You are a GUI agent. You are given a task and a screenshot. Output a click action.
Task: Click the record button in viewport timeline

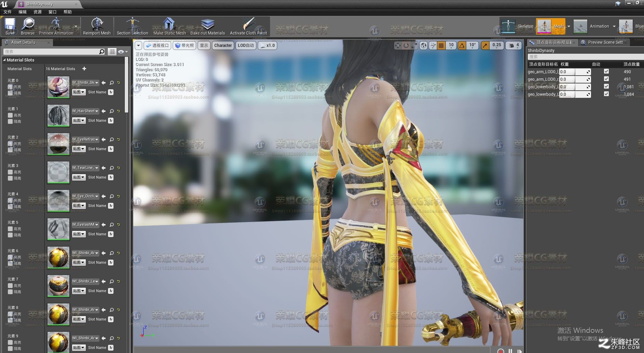(501, 351)
